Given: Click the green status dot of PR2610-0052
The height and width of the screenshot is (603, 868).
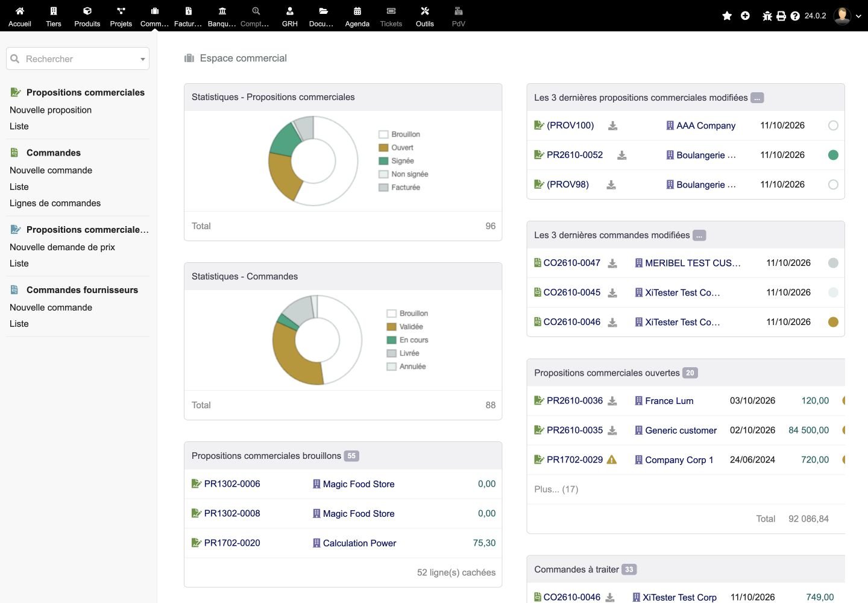Looking at the screenshot, I should [833, 155].
